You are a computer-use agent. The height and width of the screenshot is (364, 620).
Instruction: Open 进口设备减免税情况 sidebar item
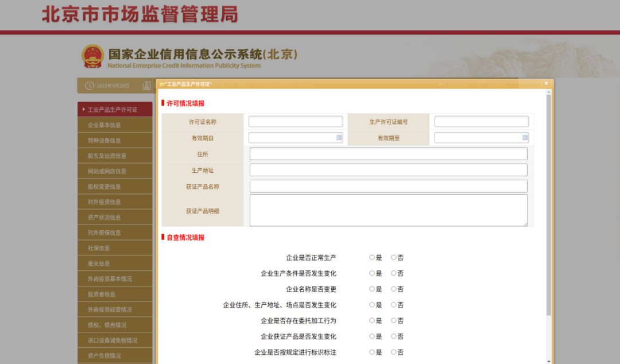(115, 341)
